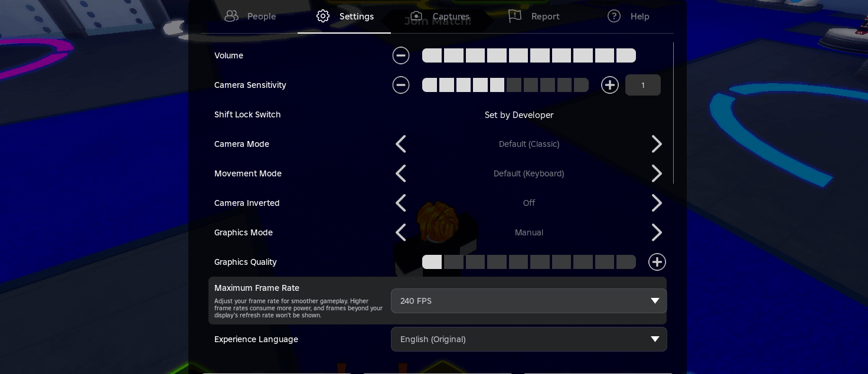Click left arrow next to Camera Mode
Image resolution: width=868 pixels, height=374 pixels.
coord(401,144)
